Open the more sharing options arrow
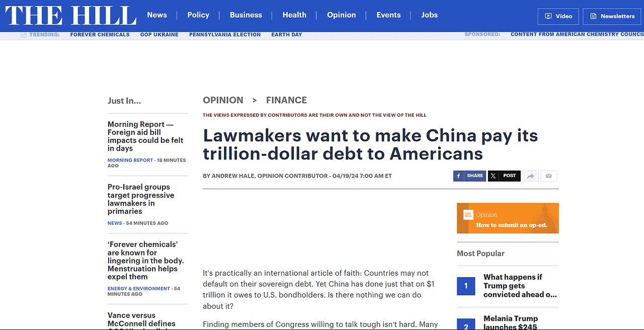The height and width of the screenshot is (330, 644). click(530, 176)
